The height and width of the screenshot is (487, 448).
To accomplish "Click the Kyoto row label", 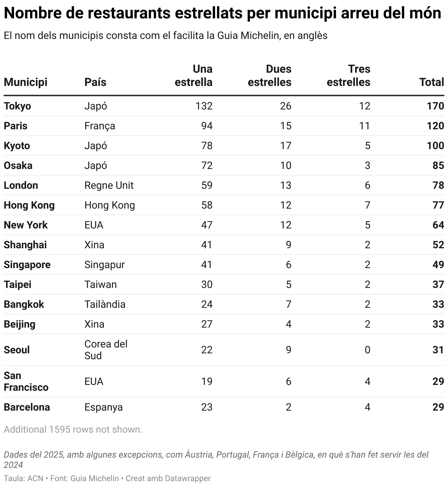I will pos(17,146).
